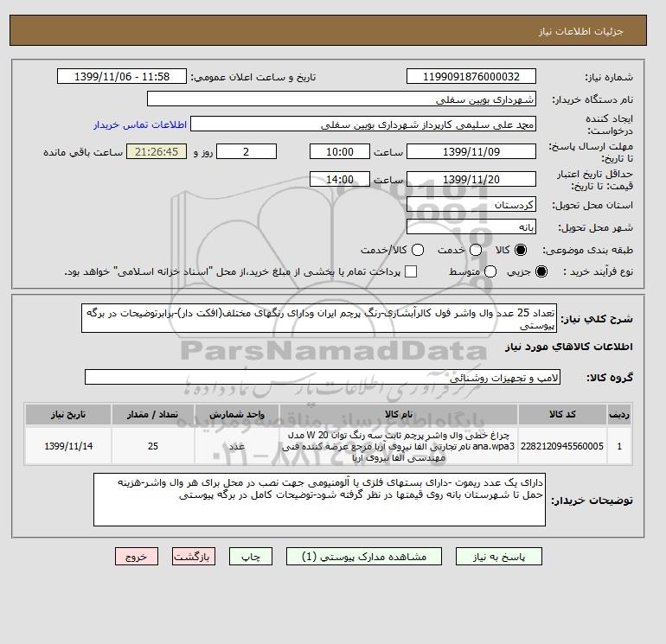Click the خروج exit button
The height and width of the screenshot is (644, 666).
(x=137, y=557)
